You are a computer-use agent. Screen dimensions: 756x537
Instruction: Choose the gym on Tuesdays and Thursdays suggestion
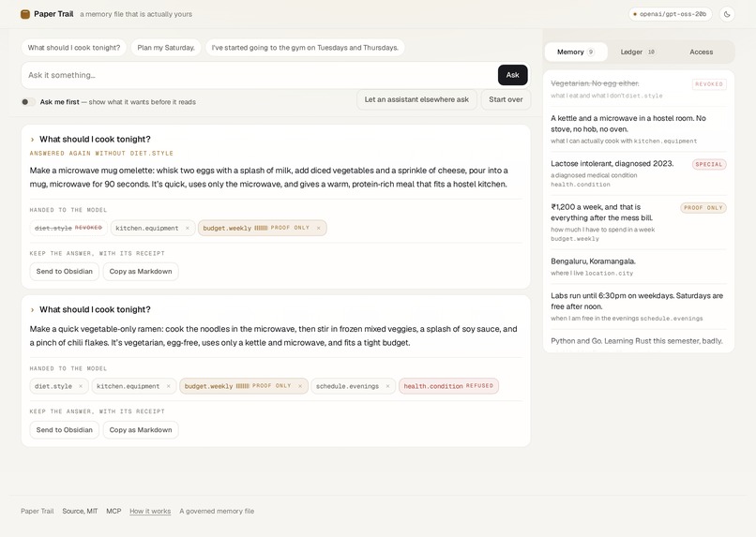pyautogui.click(x=305, y=48)
